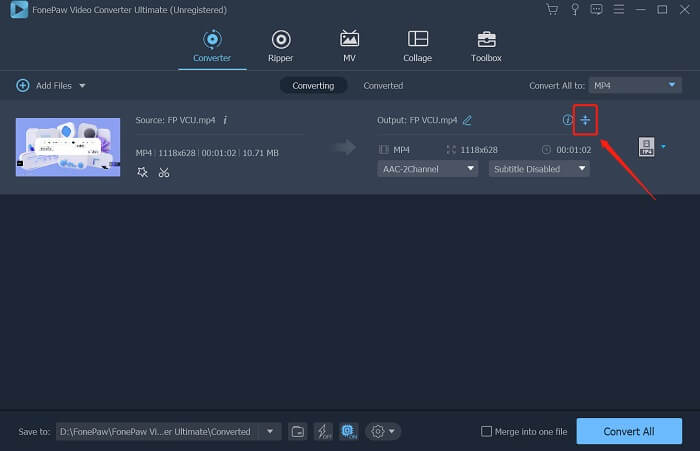Click the register key icon
The image size is (700, 451).
click(x=575, y=9)
